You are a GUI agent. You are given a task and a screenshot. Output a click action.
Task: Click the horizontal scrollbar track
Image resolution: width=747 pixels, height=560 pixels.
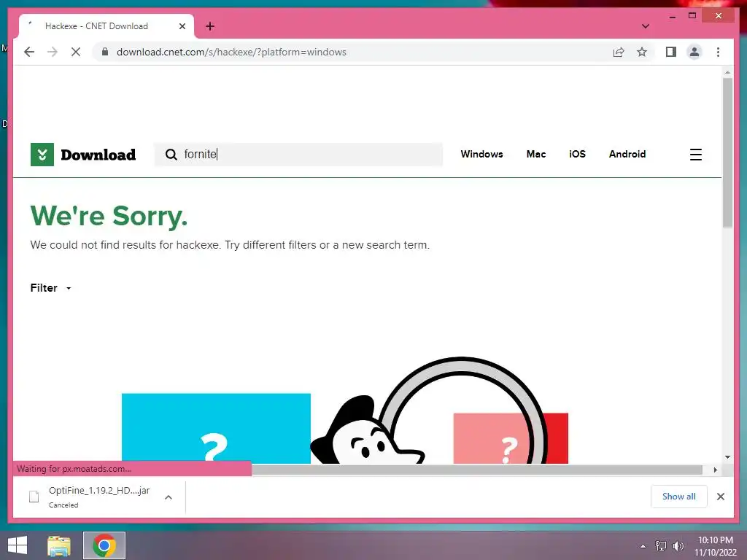[476, 470]
